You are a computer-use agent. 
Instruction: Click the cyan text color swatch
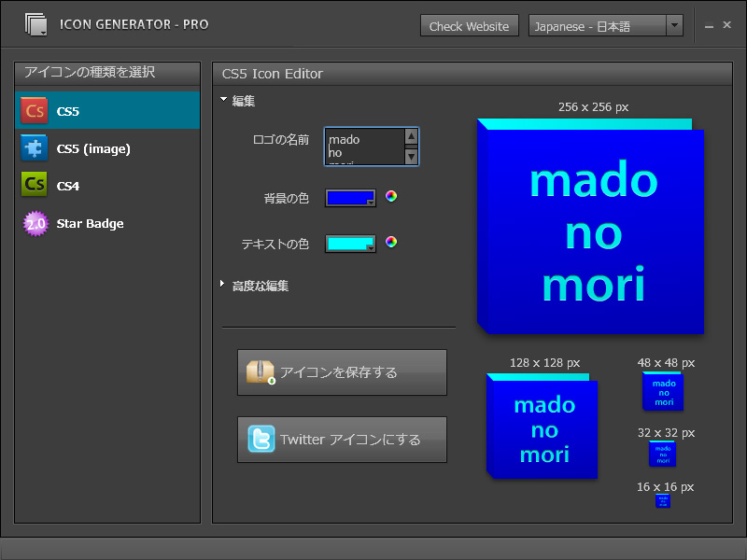(x=350, y=242)
